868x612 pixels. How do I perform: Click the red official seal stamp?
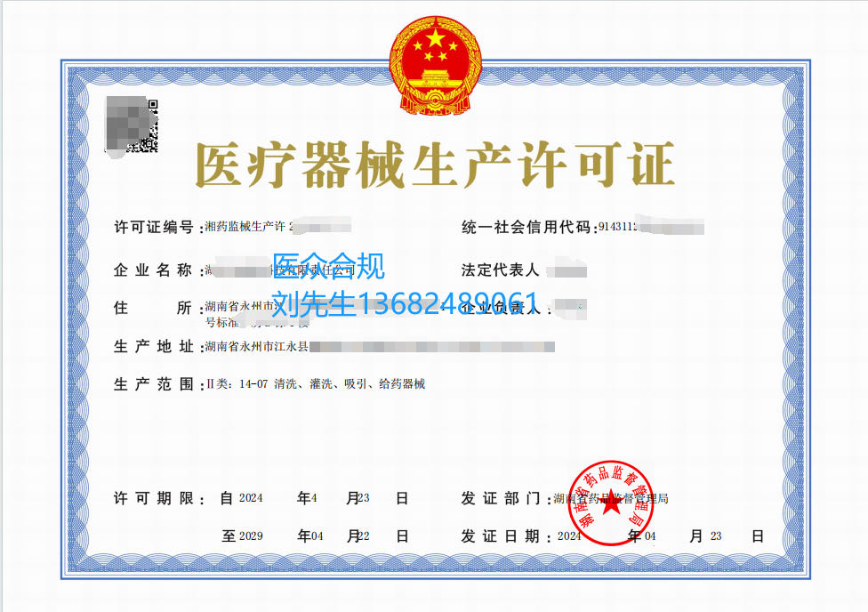(611, 503)
